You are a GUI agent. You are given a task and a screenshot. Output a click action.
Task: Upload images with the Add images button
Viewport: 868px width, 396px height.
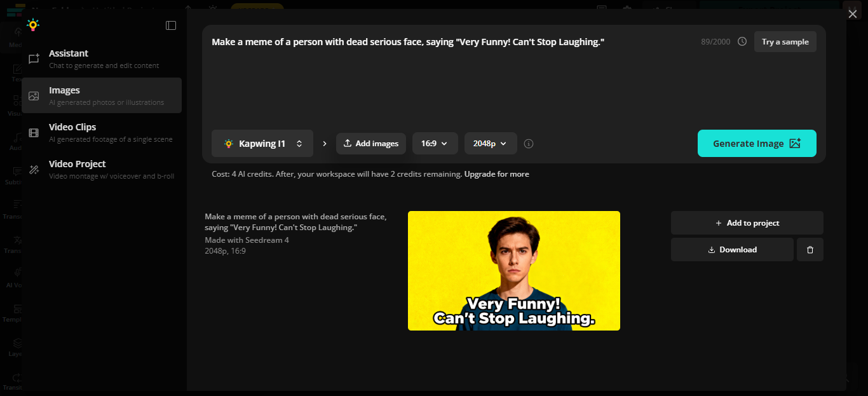tap(370, 143)
